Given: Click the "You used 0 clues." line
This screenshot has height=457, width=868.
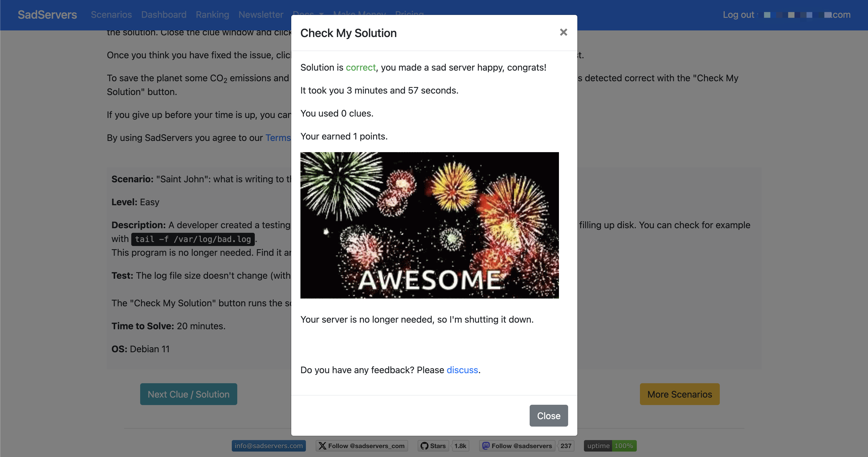Looking at the screenshot, I should 337,113.
